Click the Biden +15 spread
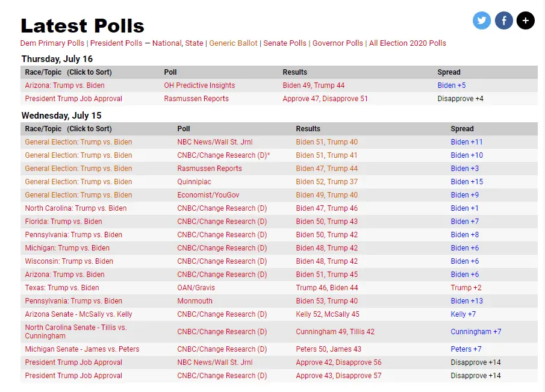545x392 pixels. (x=467, y=182)
